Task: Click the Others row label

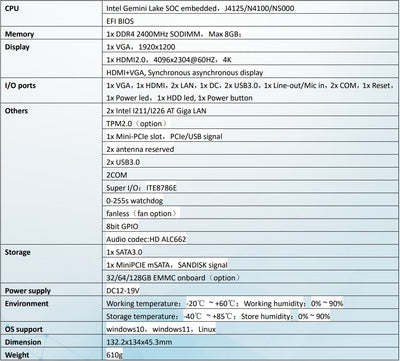Action: [16, 111]
